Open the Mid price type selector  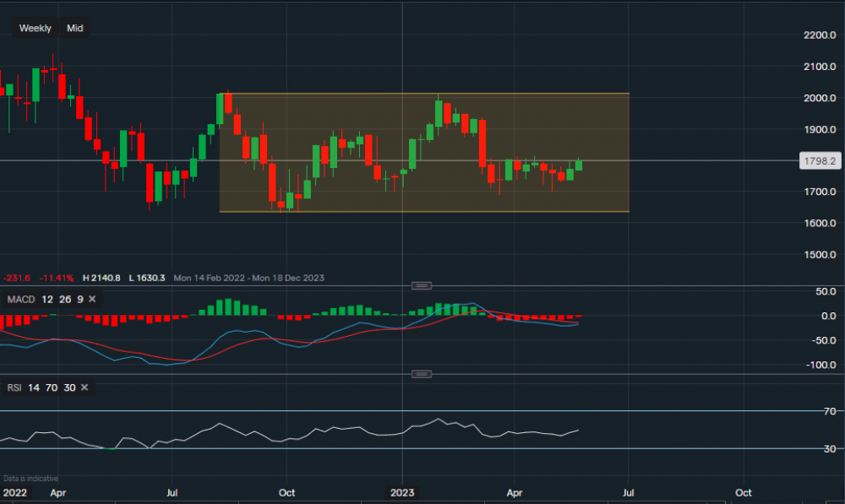click(x=75, y=28)
